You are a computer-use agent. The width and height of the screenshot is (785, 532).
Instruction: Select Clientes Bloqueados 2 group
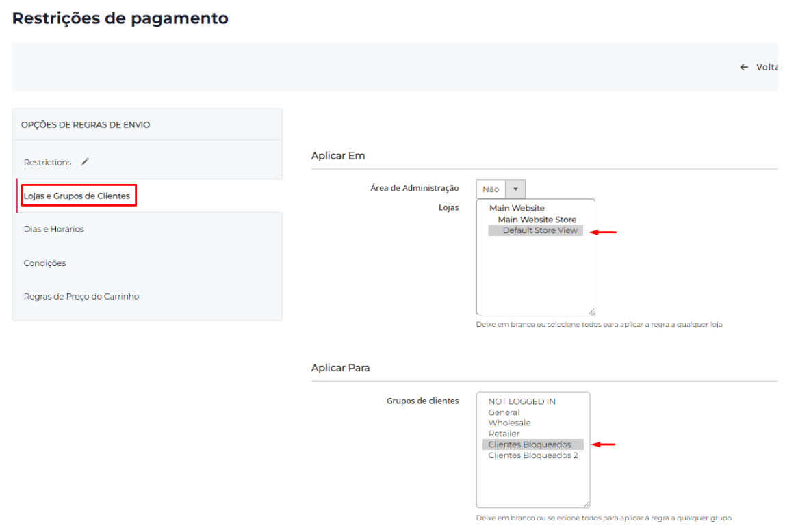pos(532,455)
